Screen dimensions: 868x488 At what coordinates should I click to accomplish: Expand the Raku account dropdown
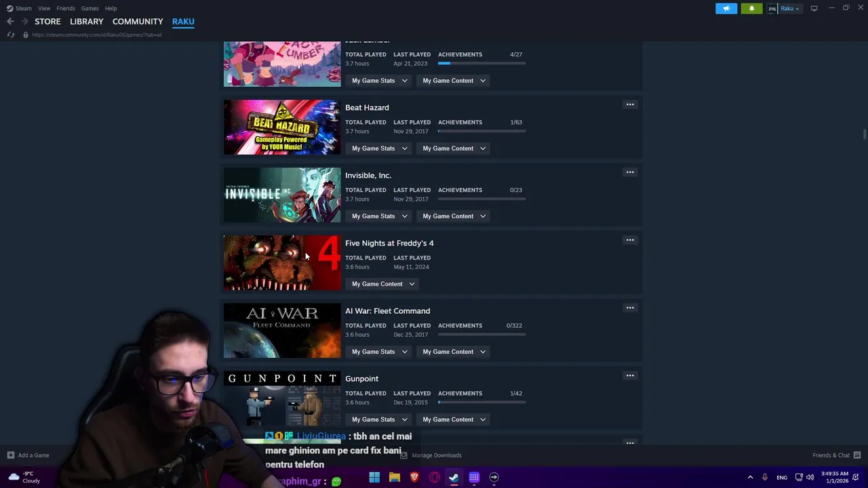(x=790, y=9)
